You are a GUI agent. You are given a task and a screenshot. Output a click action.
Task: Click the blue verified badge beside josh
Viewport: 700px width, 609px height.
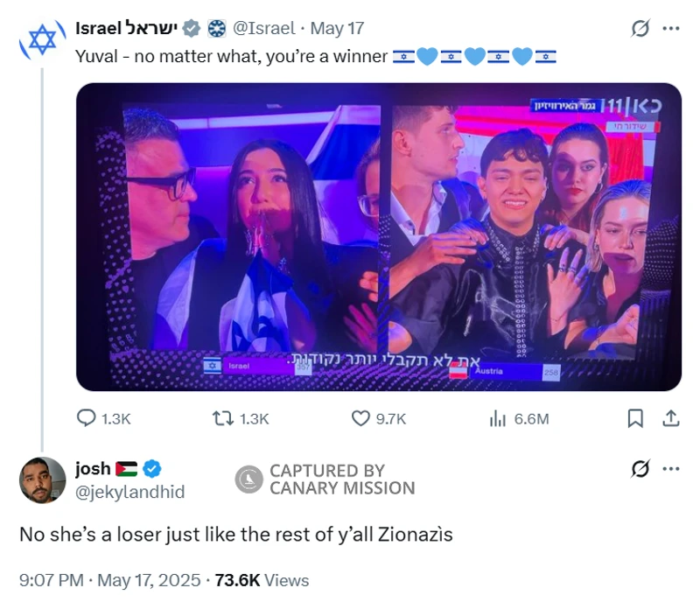coord(150,470)
